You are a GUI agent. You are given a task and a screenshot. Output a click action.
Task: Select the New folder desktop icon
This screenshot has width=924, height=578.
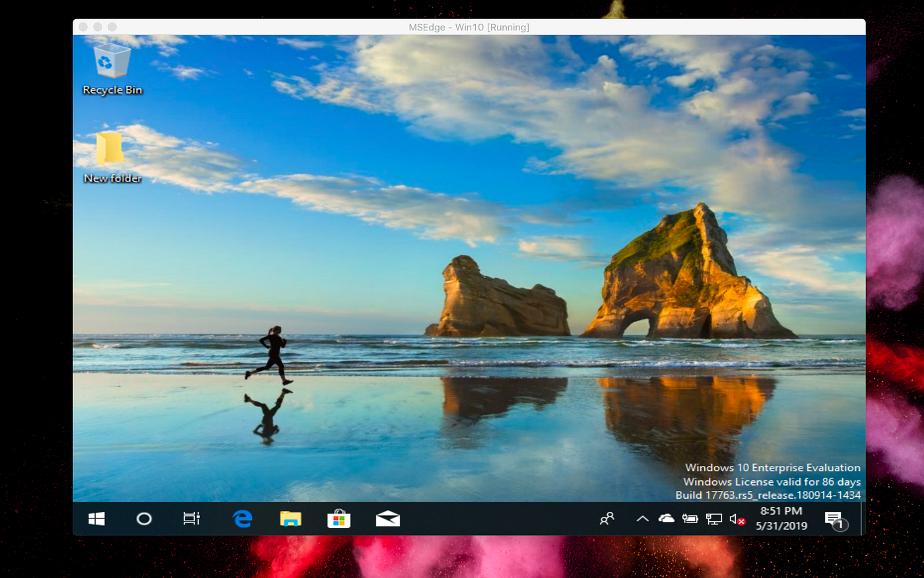(x=112, y=158)
